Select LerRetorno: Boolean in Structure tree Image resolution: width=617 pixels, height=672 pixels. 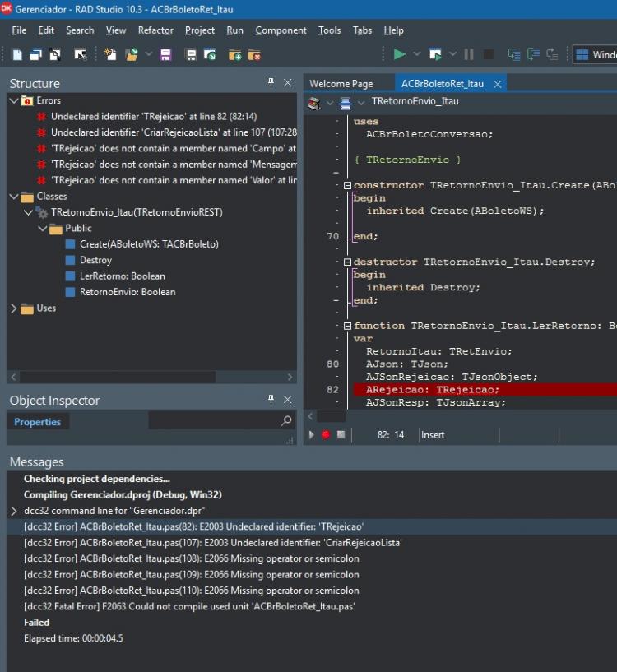coord(123,276)
